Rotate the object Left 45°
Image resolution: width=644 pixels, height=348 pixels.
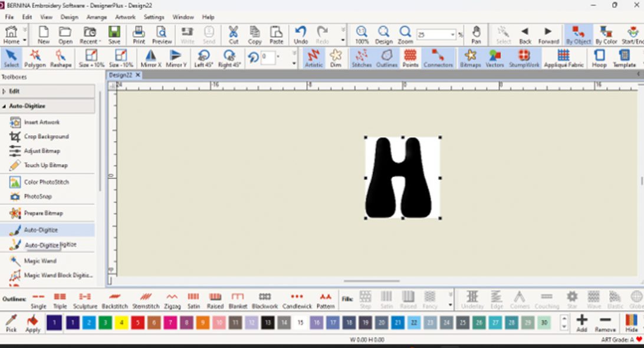pyautogui.click(x=203, y=58)
